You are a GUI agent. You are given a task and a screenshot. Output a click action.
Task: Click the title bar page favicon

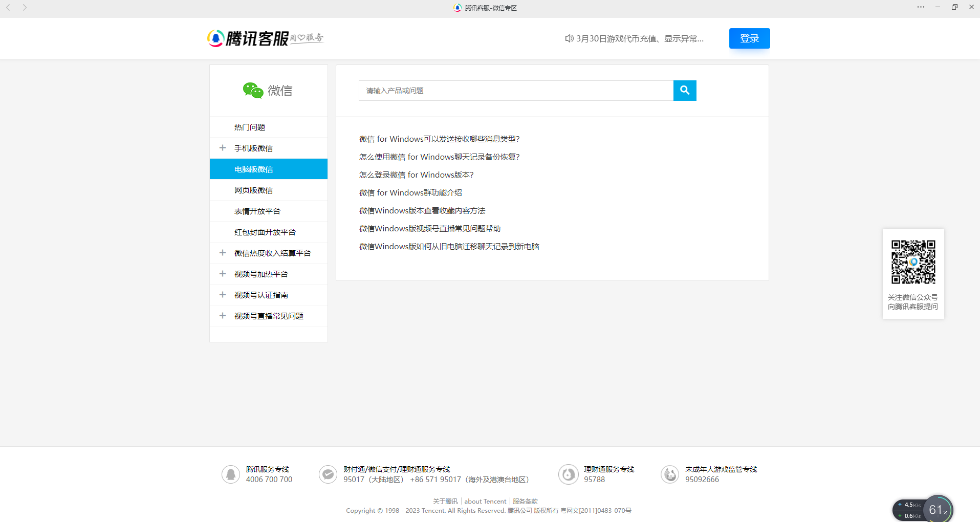[x=458, y=8]
